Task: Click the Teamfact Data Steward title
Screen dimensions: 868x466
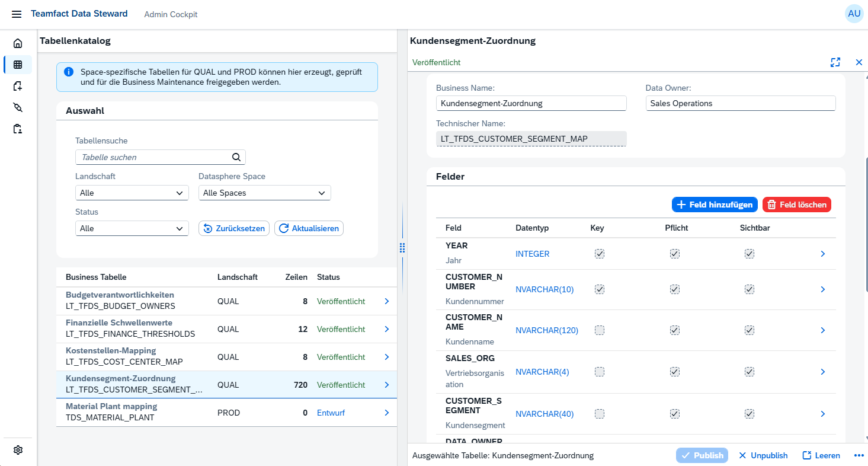Action: [79, 14]
